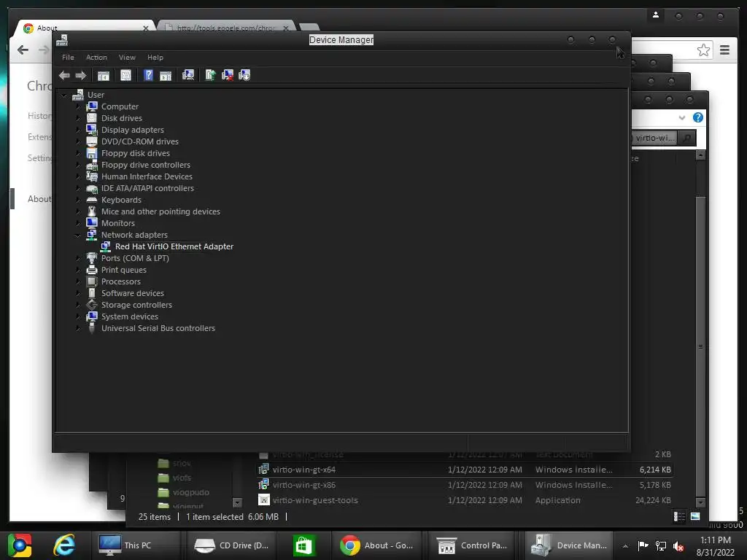
Task: Select IDE ATA/ATAPI controllers item
Action: 147,188
